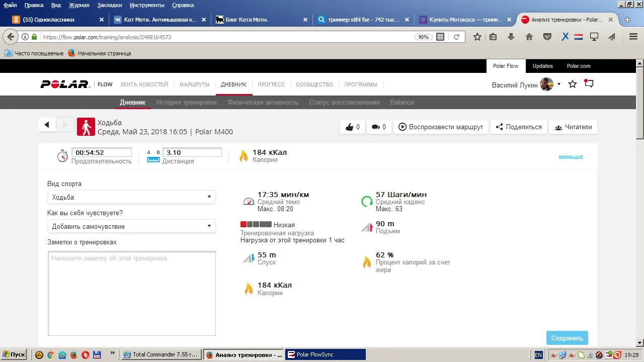Click the меньше link to collapse details

tap(571, 157)
